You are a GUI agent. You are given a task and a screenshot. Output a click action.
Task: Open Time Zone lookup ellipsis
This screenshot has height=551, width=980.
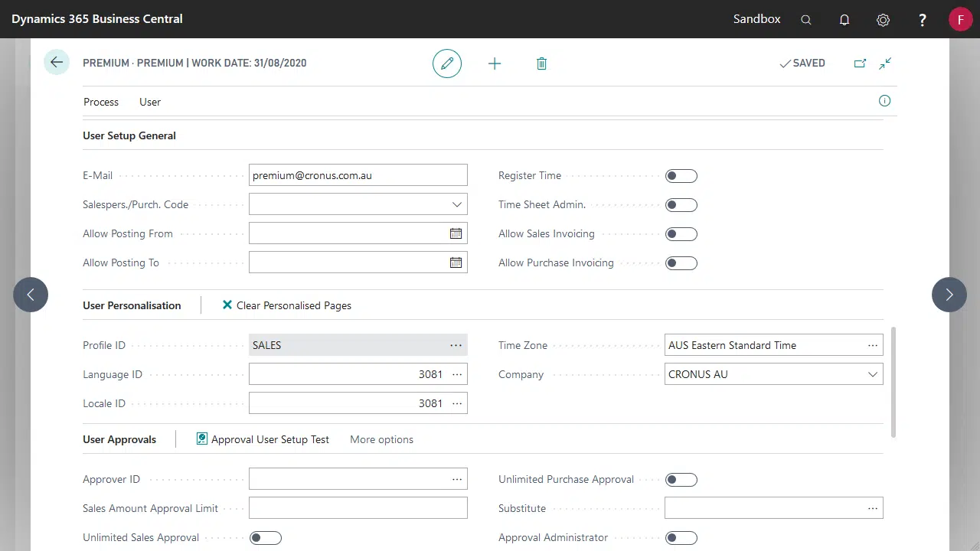(x=872, y=345)
